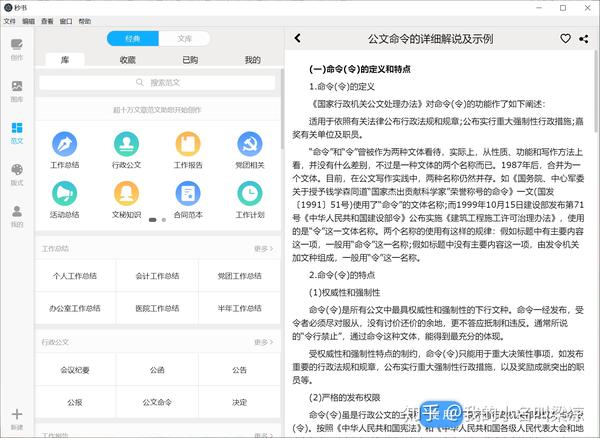Image resolution: width=600 pixels, height=438 pixels.
Task: Click the heading (一)命令(令)的定义和特点
Action: [360, 69]
